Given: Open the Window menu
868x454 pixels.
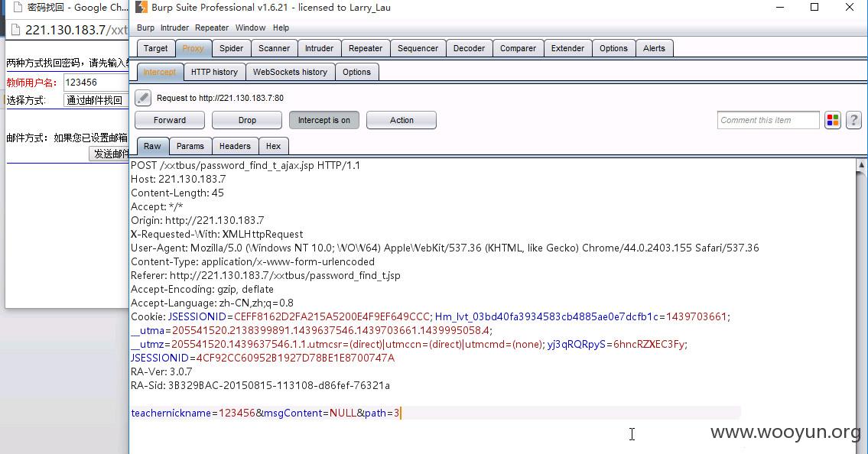Looking at the screenshot, I should (x=250, y=28).
